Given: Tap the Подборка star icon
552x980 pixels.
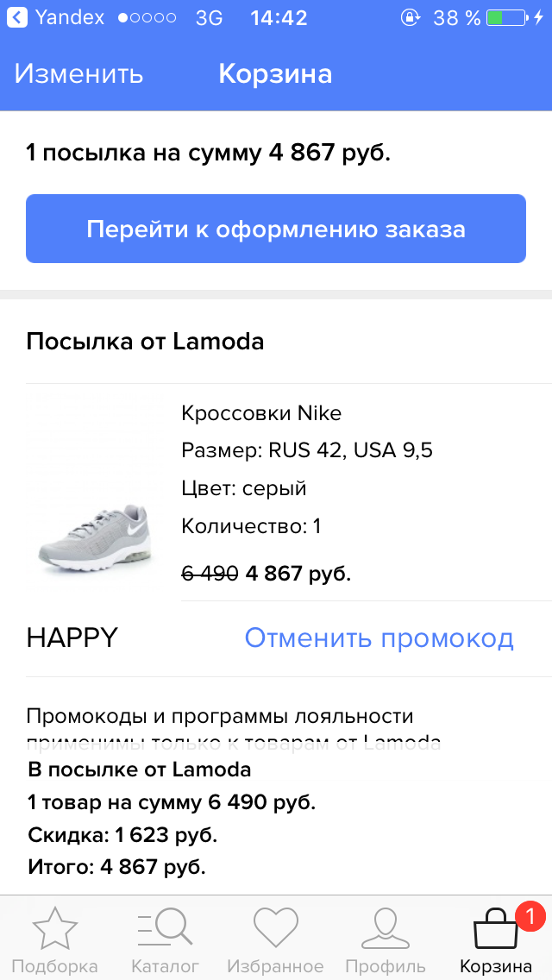Looking at the screenshot, I should pos(54,929).
